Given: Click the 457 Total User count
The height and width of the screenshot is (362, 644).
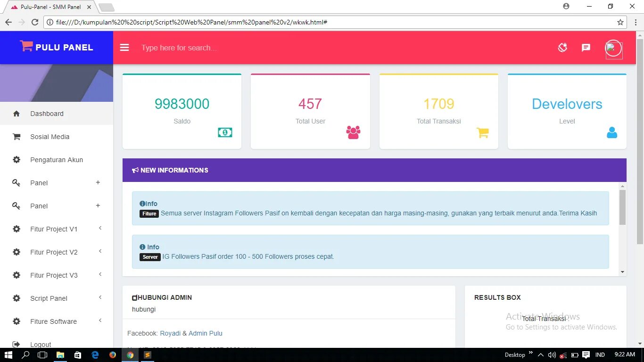Looking at the screenshot, I should pos(310,104).
